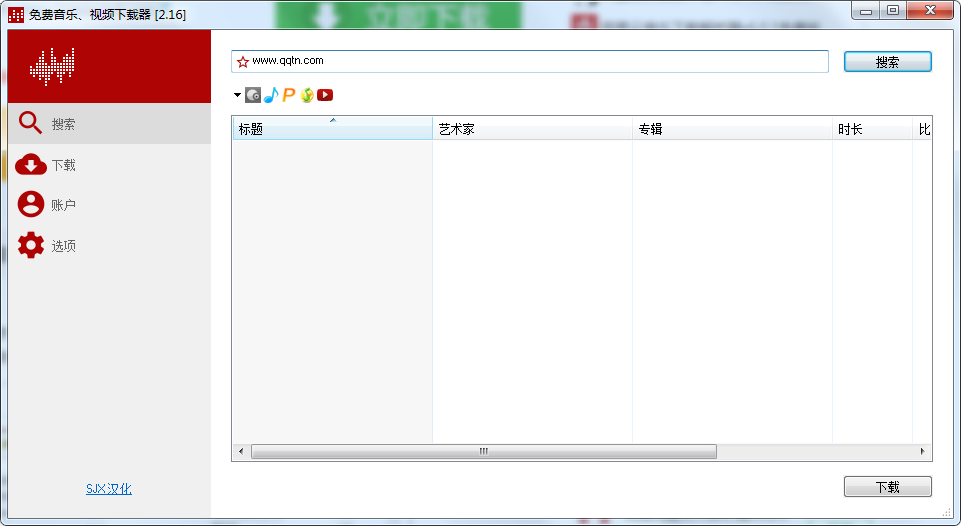The width and height of the screenshot is (961, 526).
Task: Click the 搜索 button next to URL field
Action: pyautogui.click(x=887, y=61)
